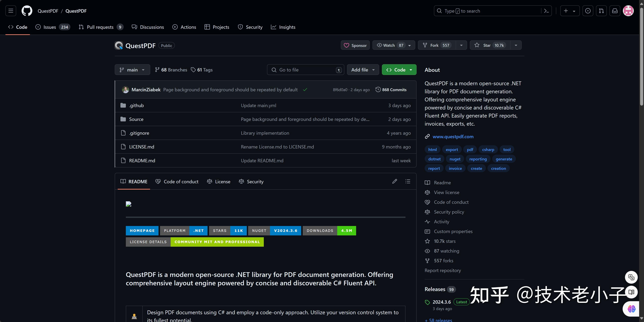The image size is (644, 322).
Task: Open issues via top-right circle icon
Action: pyautogui.click(x=588, y=11)
